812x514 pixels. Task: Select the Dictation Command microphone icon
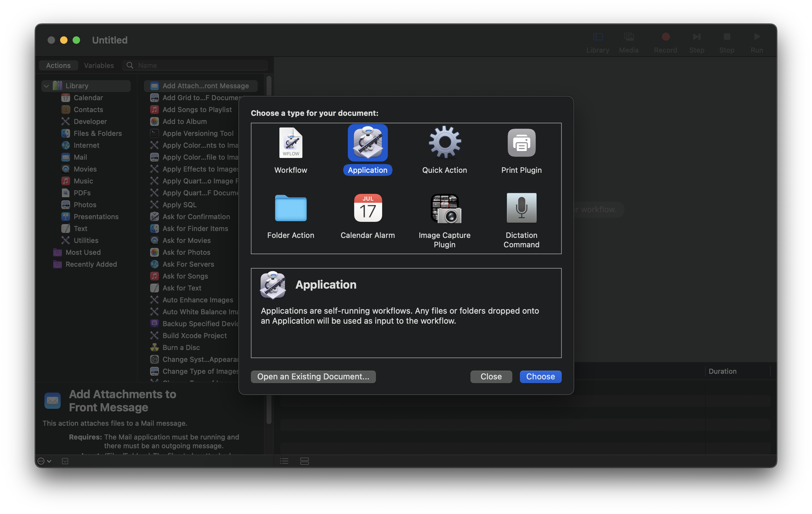(521, 208)
